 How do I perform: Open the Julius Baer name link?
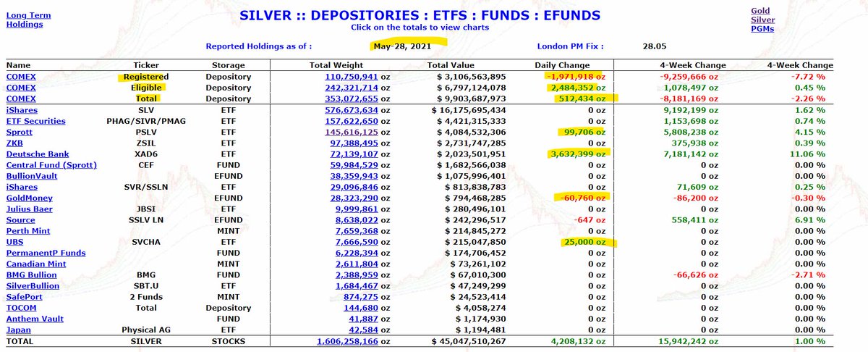pos(30,209)
